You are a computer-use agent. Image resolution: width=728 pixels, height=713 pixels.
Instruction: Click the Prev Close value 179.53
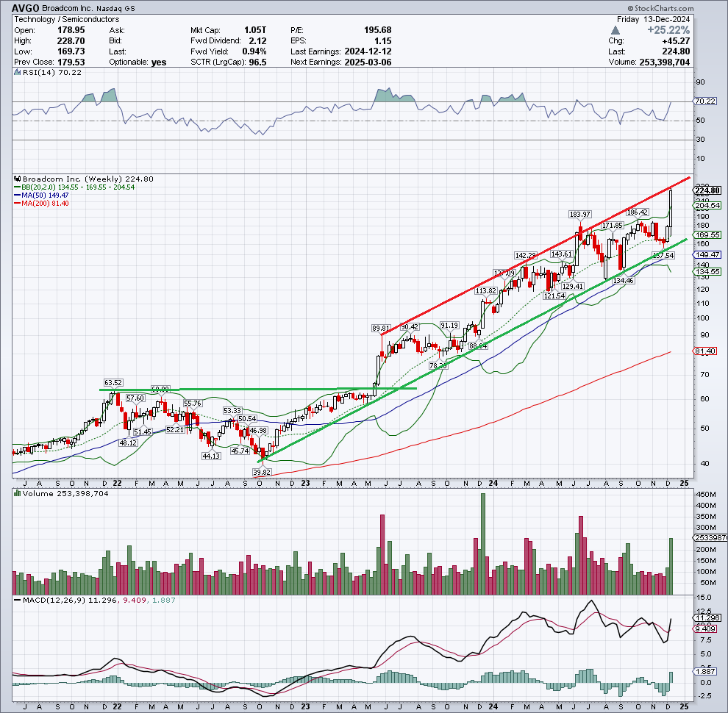[71, 62]
